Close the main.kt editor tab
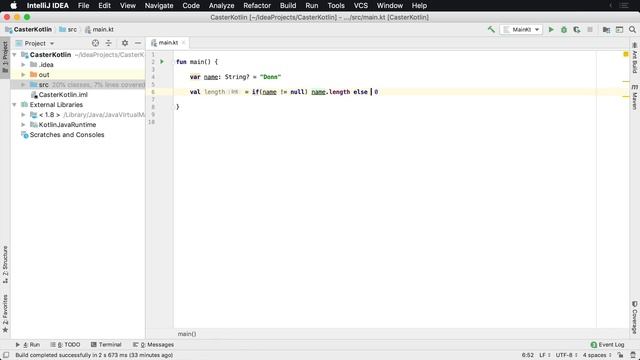The image size is (640, 360). 184,42
